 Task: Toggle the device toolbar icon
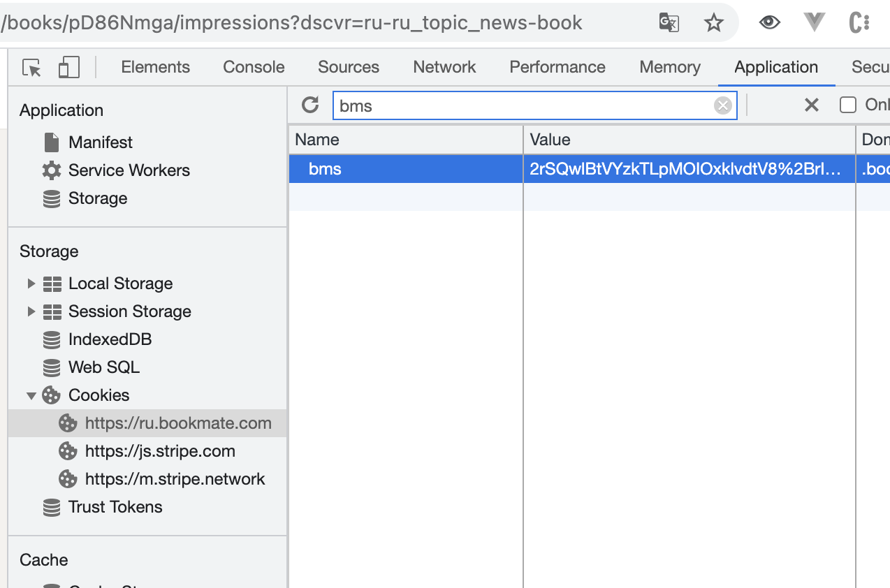(68, 68)
